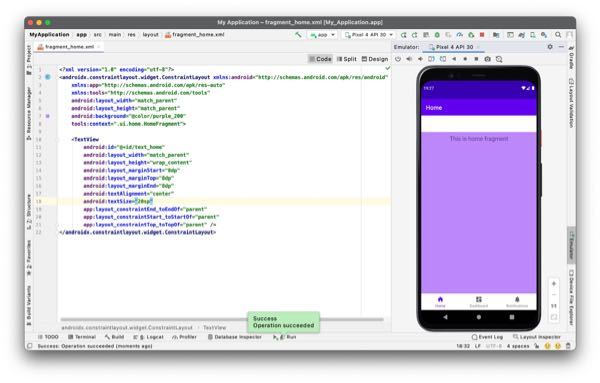Click the emulator toolbar Back triangle icon

pos(454,59)
